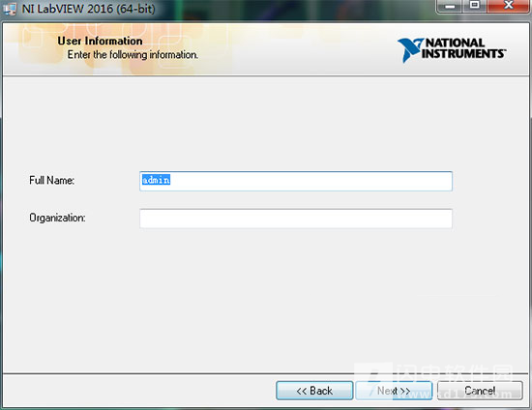The height and width of the screenshot is (410, 532).
Task: Close the LabVIEW 2016 setup window
Action: click(x=508, y=6)
